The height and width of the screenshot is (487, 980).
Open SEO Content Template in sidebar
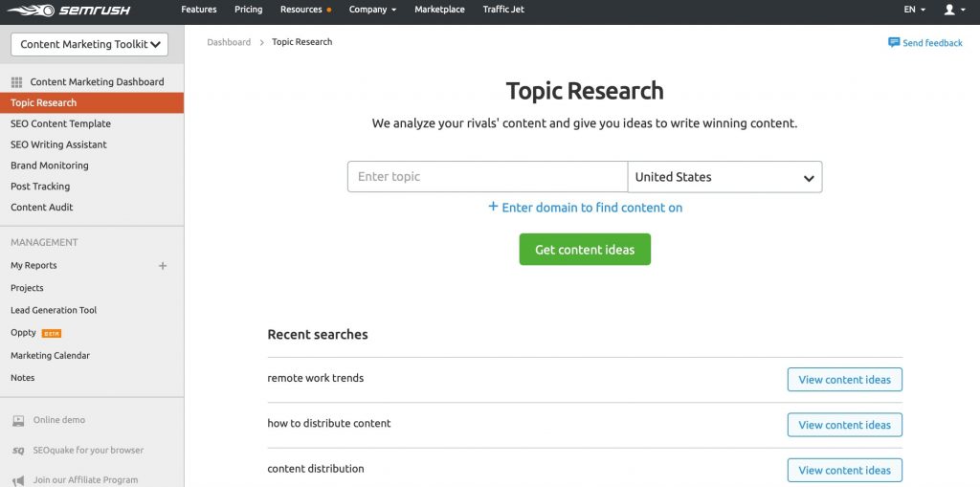tap(60, 123)
